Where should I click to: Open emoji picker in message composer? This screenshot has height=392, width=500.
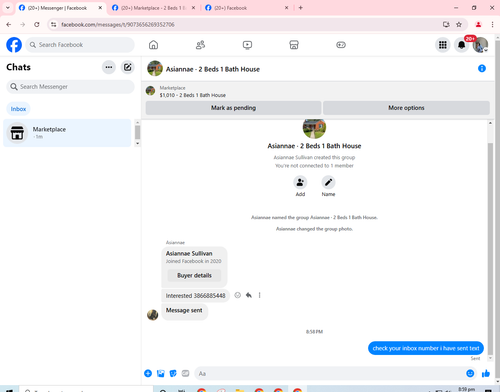pos(470,373)
